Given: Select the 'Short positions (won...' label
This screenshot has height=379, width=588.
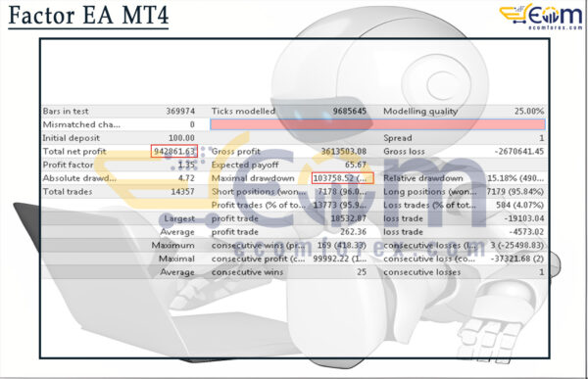Looking at the screenshot, I should pos(259,192).
